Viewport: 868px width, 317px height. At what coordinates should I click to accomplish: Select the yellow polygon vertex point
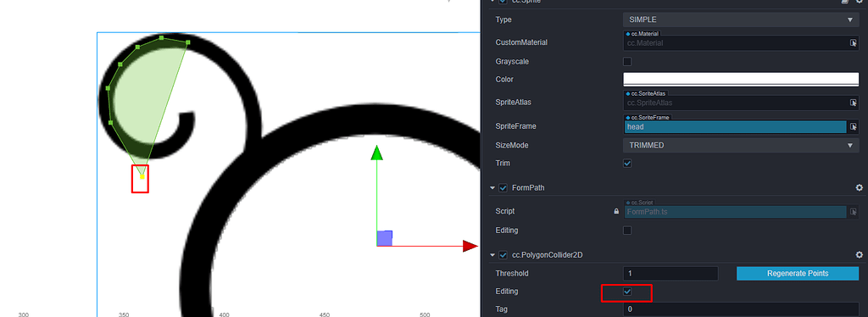click(x=142, y=177)
